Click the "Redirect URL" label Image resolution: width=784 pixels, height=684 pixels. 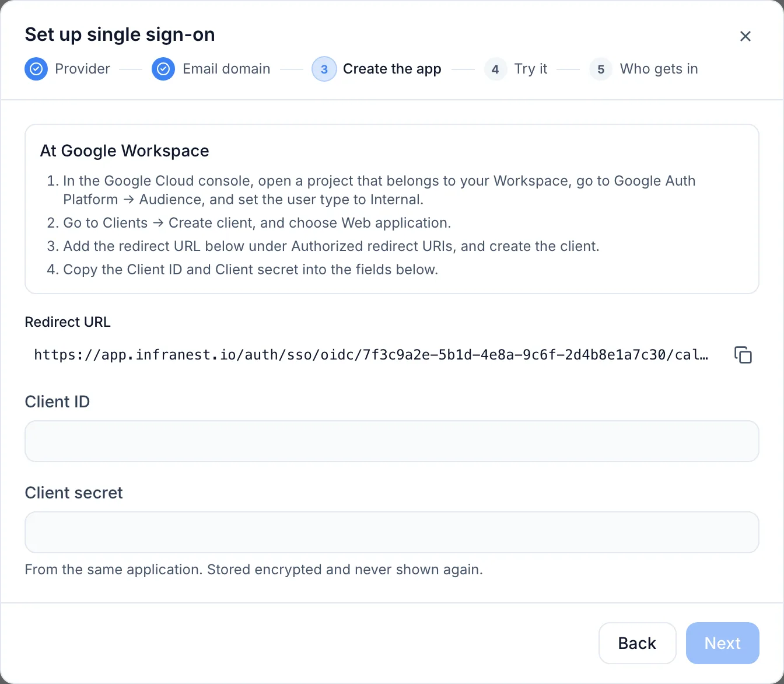coord(68,322)
